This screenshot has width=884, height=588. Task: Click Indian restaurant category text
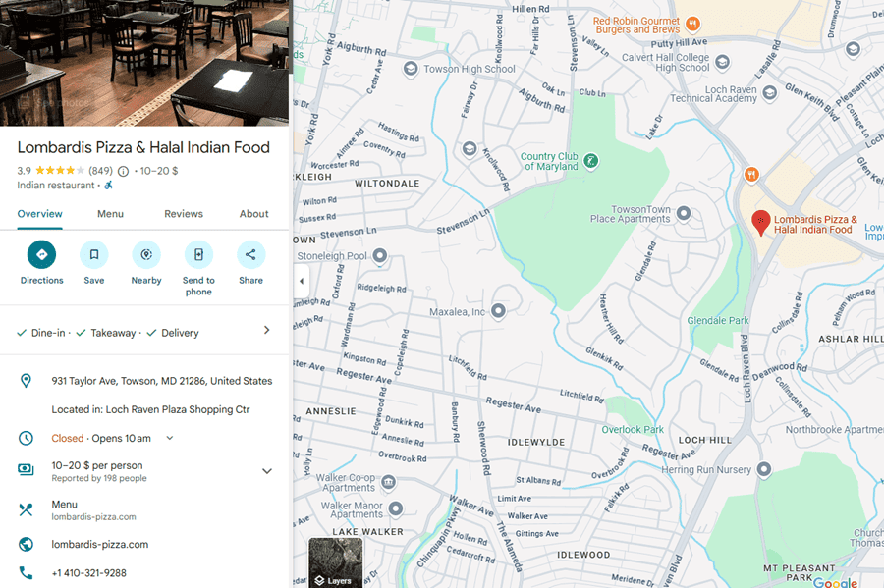pos(56,185)
